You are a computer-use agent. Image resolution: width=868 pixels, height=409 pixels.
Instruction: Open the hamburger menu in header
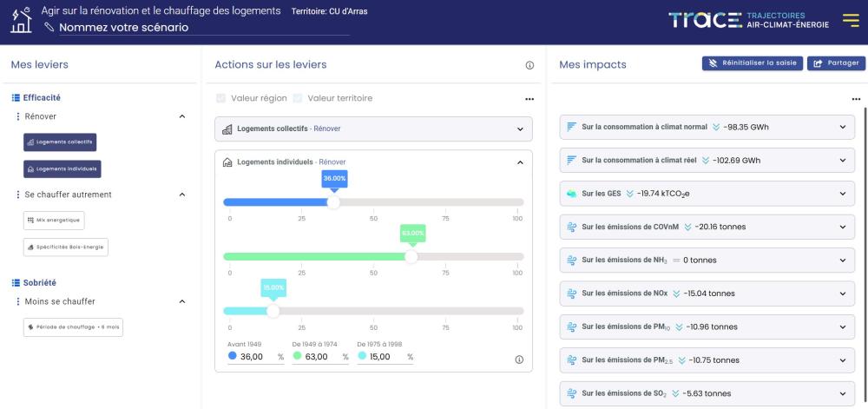[850, 20]
